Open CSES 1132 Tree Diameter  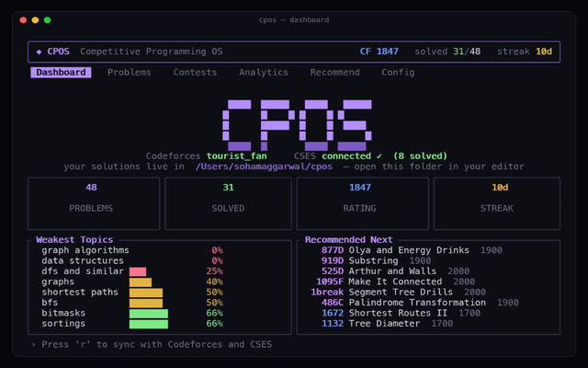(x=387, y=324)
